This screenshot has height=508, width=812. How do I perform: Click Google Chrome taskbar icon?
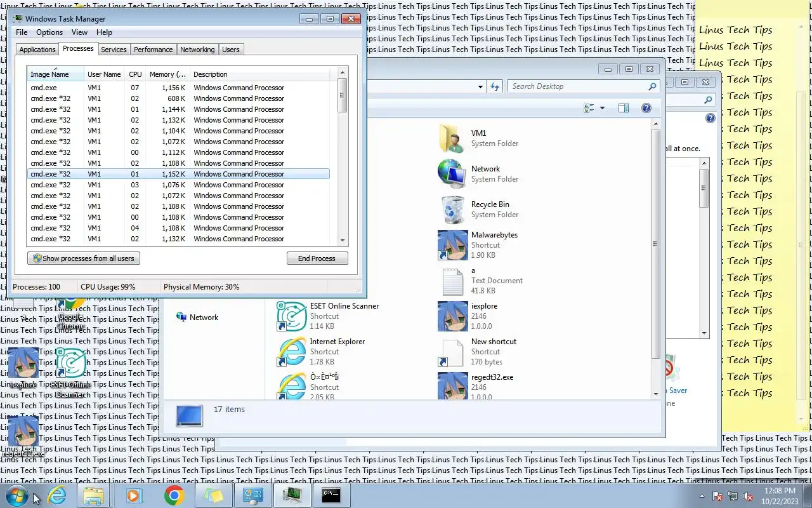pyautogui.click(x=174, y=495)
